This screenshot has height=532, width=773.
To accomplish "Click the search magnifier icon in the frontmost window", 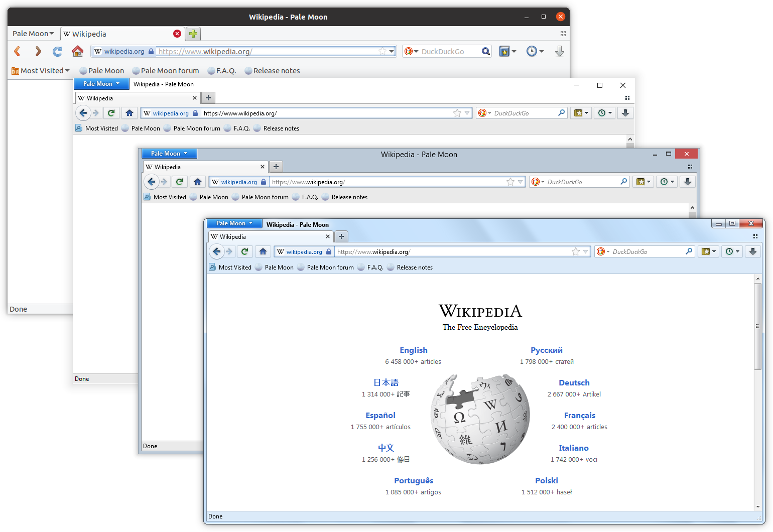I will [x=689, y=251].
